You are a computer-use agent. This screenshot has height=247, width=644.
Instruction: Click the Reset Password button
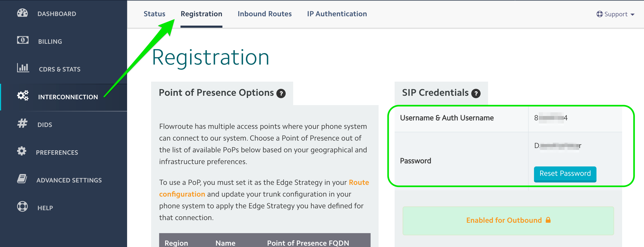[x=565, y=174]
